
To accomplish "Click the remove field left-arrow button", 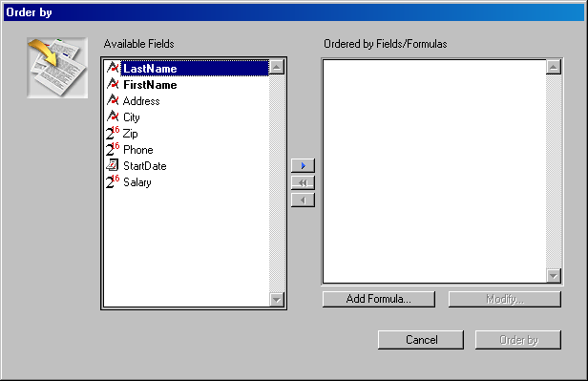I will pos(303,201).
